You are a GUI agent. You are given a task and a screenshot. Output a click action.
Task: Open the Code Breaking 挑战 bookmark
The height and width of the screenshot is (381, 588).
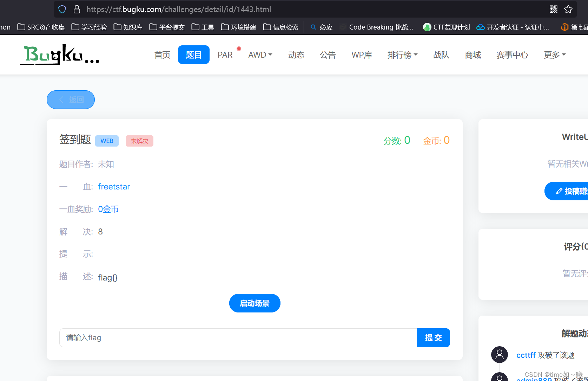point(377,27)
